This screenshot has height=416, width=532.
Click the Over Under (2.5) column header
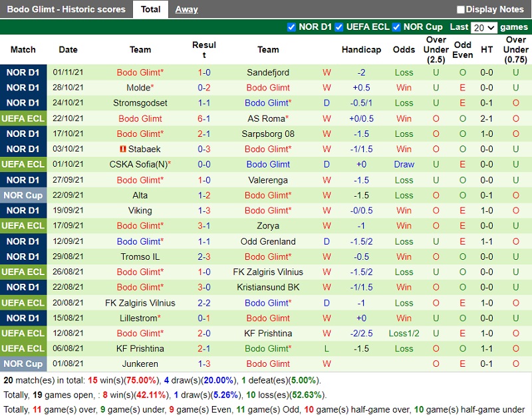pyautogui.click(x=436, y=50)
